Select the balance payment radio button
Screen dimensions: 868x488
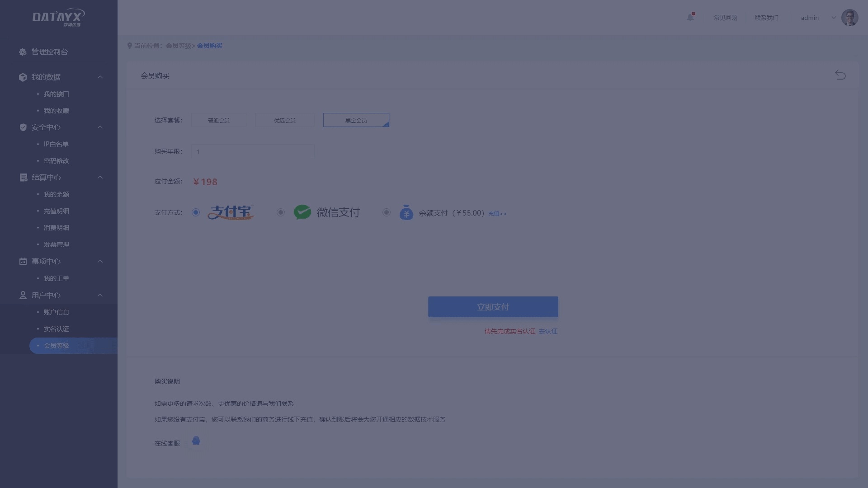(387, 212)
